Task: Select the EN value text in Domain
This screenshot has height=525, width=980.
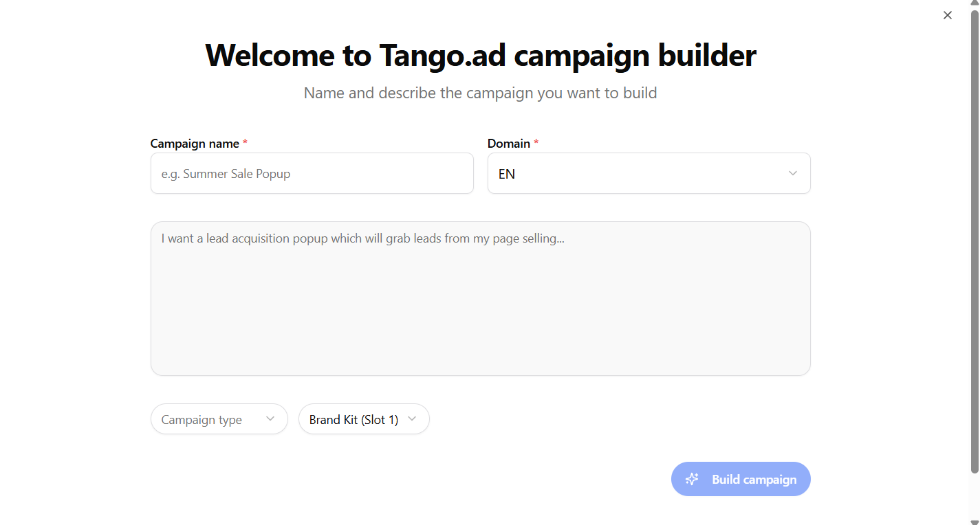Action: [507, 174]
